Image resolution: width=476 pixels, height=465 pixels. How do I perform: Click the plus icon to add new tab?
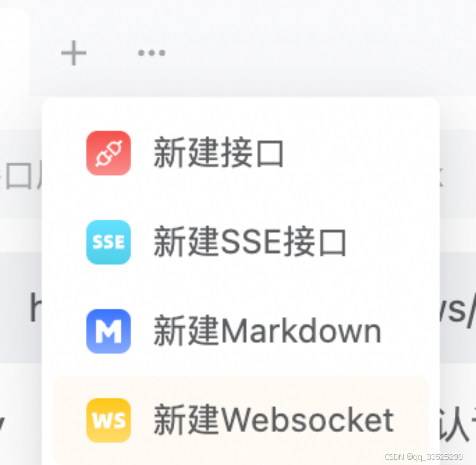click(74, 53)
